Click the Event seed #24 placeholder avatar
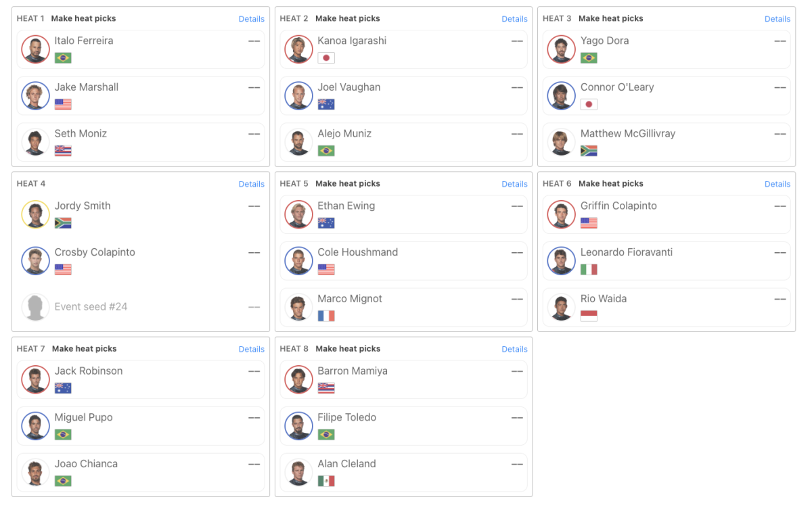The height and width of the screenshot is (516, 812). pyautogui.click(x=35, y=307)
